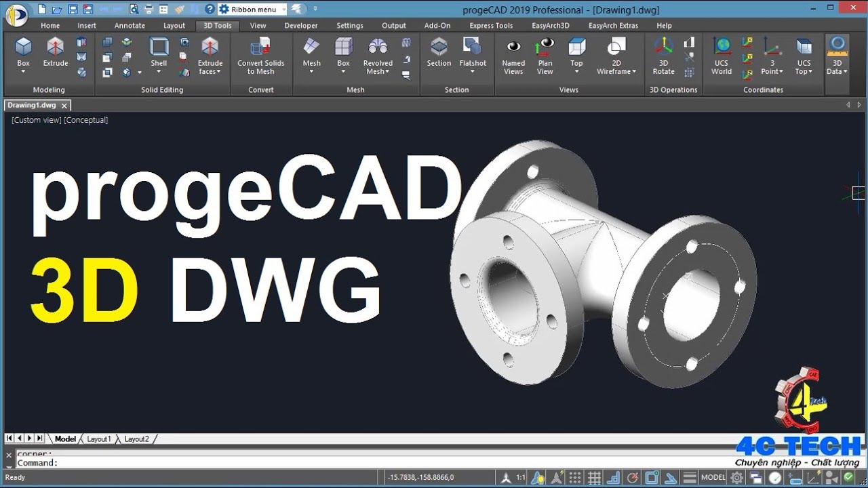Open the Settings ribbon tab

[x=350, y=26]
